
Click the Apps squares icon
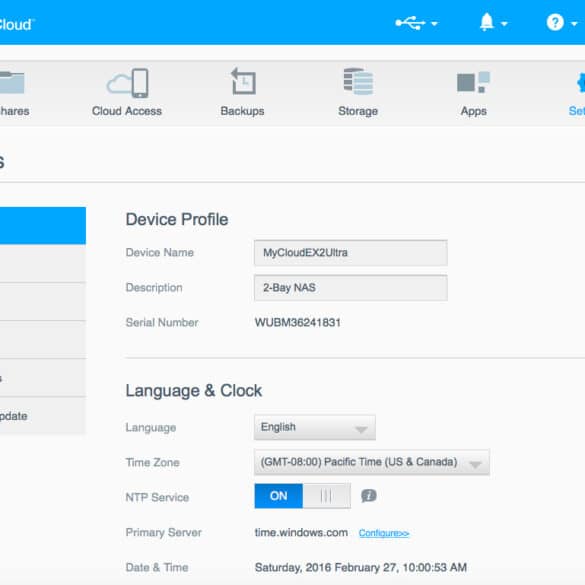(473, 82)
